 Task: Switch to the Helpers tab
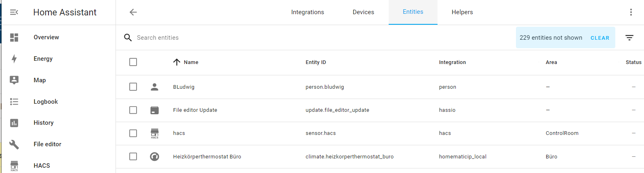click(x=462, y=12)
